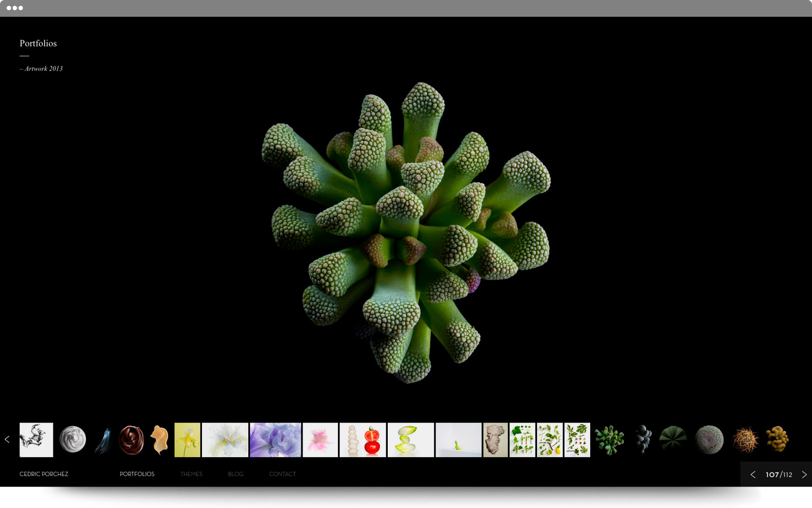Select the yellow coral-like plant thumbnail
The height and width of the screenshot is (508, 812).
[x=777, y=439]
